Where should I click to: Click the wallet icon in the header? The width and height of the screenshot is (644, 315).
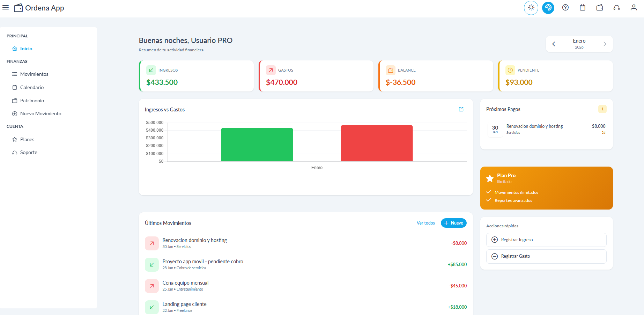tap(599, 7)
